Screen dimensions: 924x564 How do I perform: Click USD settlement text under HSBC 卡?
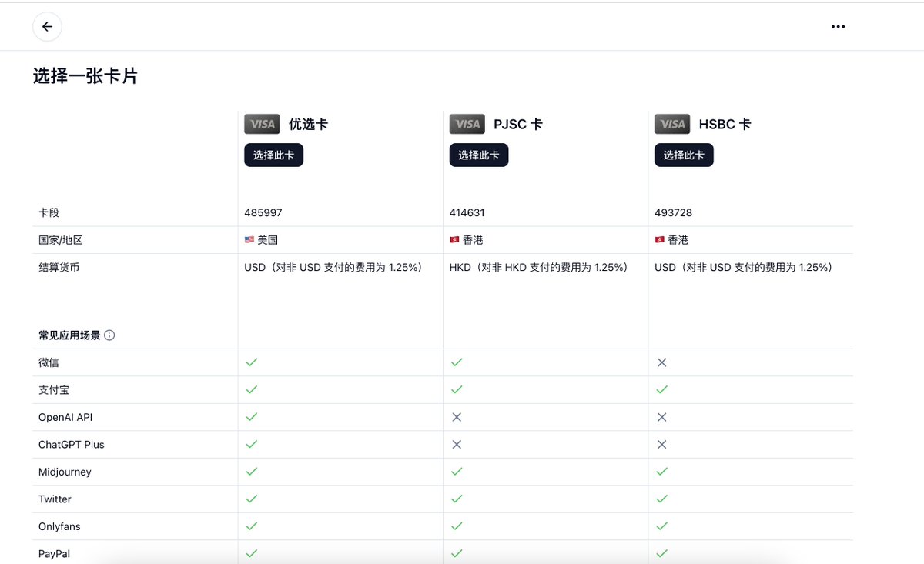point(744,267)
